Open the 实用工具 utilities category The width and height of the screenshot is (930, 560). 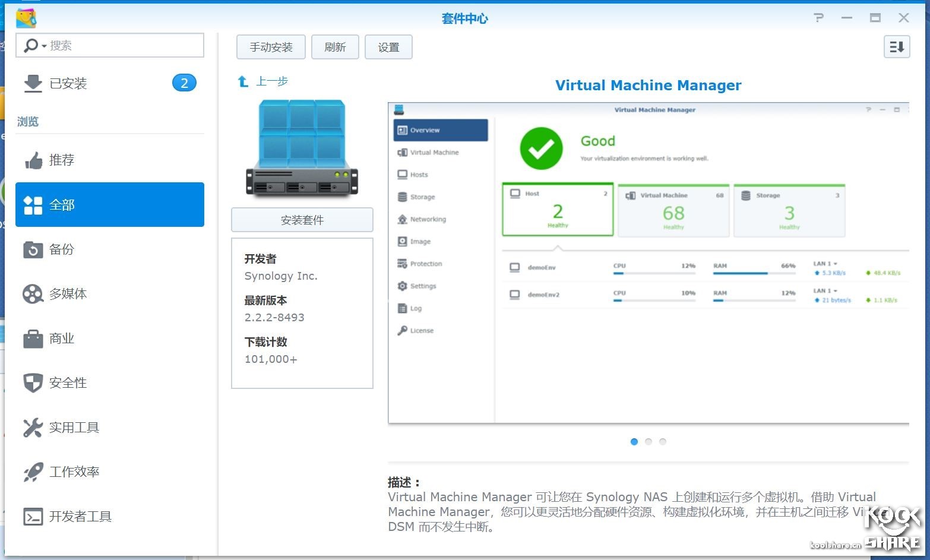tap(74, 428)
